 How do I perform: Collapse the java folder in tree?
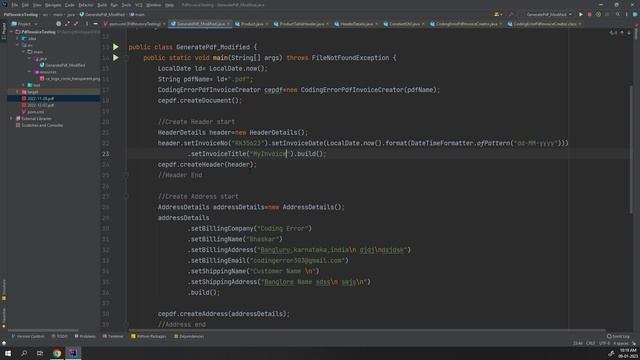pyautogui.click(x=29, y=58)
